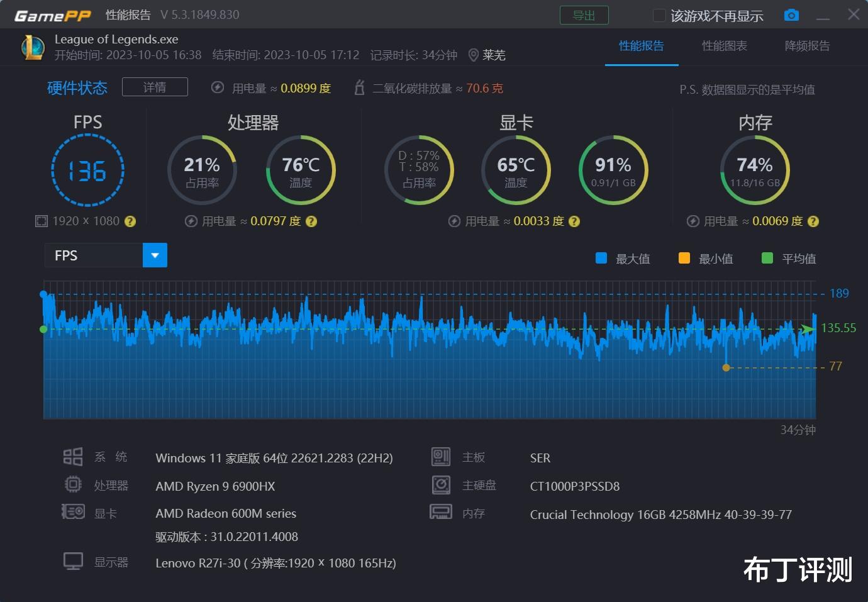Open the FPS chart metric dropdown arrow
868x602 pixels.
(x=155, y=255)
